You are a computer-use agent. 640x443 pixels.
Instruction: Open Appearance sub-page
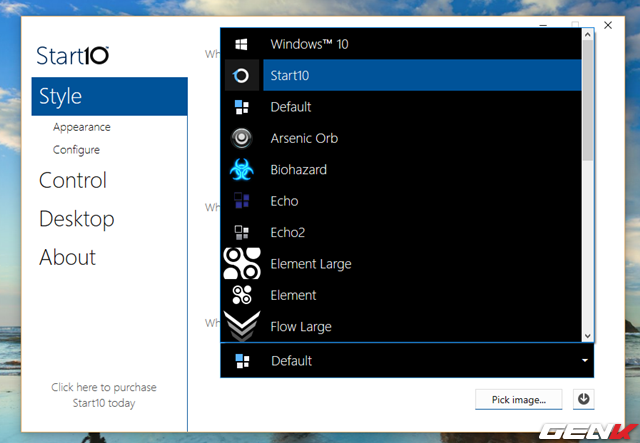point(82,127)
